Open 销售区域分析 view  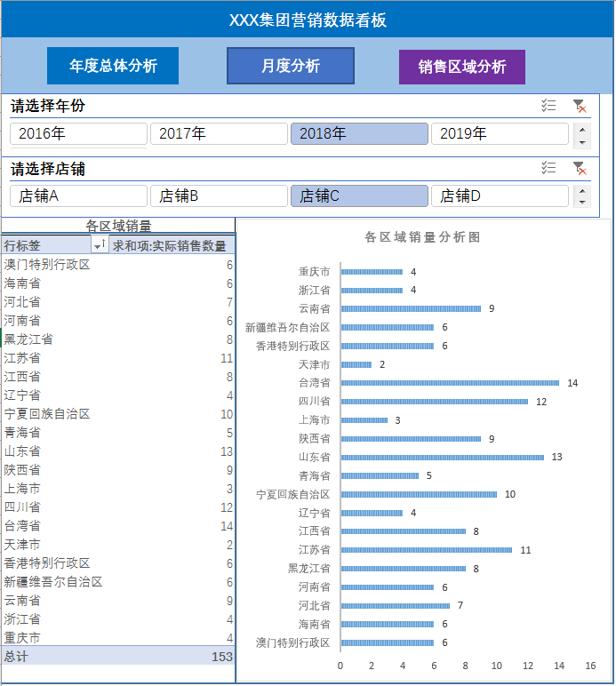pyautogui.click(x=462, y=67)
